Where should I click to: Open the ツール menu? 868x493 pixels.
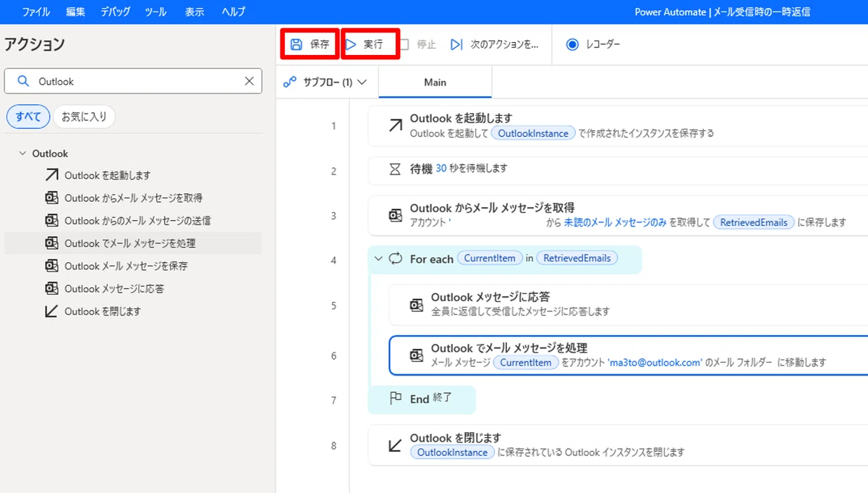click(x=155, y=12)
